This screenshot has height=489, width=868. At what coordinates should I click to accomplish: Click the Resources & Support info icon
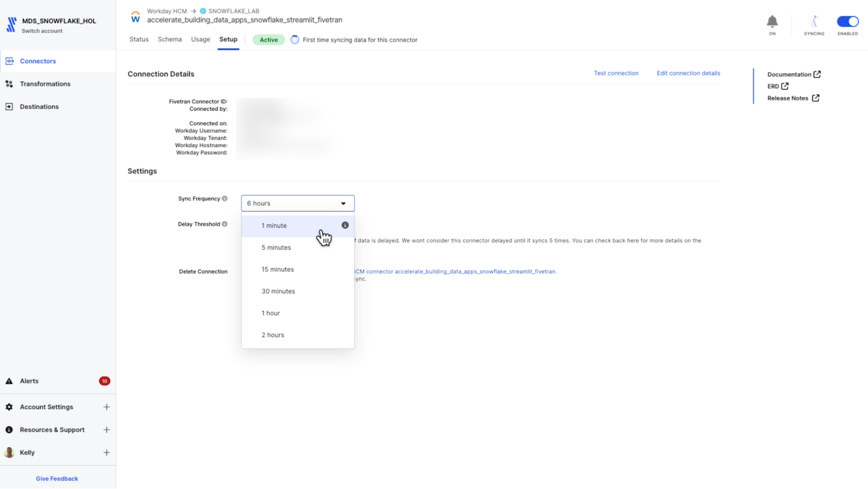coord(9,429)
